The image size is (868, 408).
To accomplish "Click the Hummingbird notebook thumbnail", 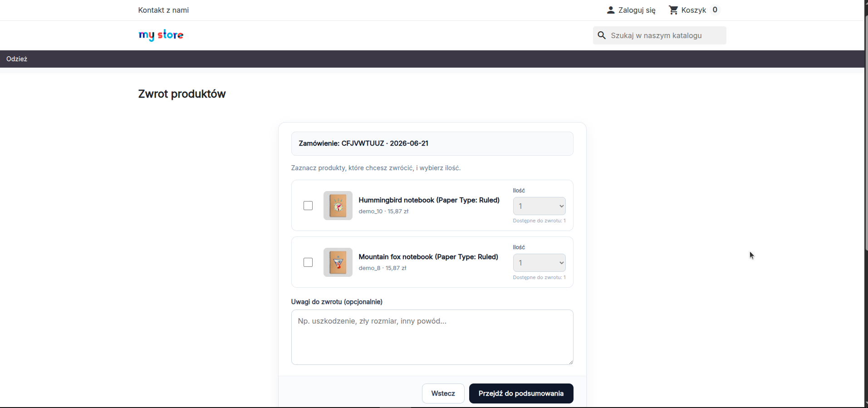I will point(338,206).
